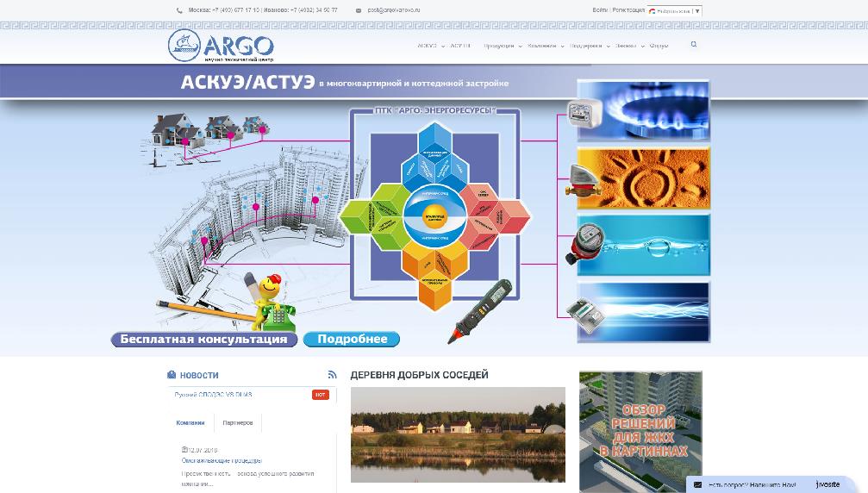Open the site search magnifier icon
868x493 pixels.
(694, 44)
